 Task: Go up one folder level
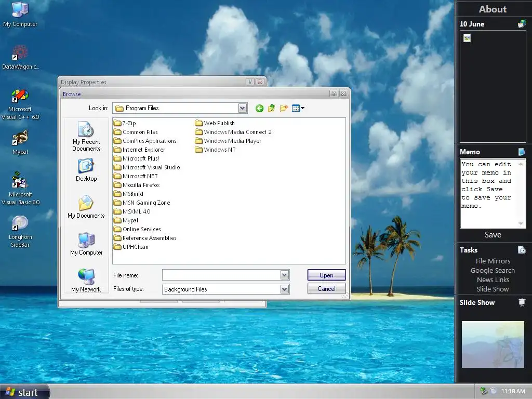coord(271,108)
